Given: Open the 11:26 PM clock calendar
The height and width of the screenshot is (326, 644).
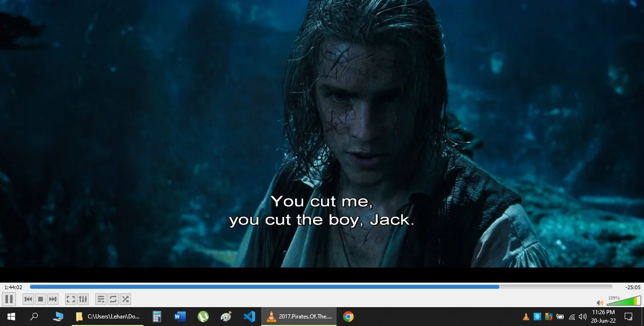Looking at the screenshot, I should pyautogui.click(x=603, y=317).
